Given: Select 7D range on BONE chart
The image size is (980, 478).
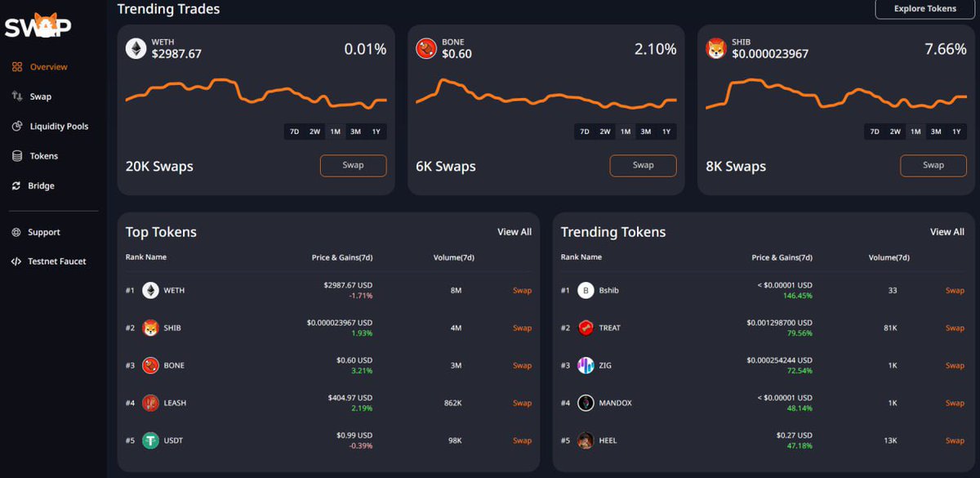Looking at the screenshot, I should [x=585, y=132].
